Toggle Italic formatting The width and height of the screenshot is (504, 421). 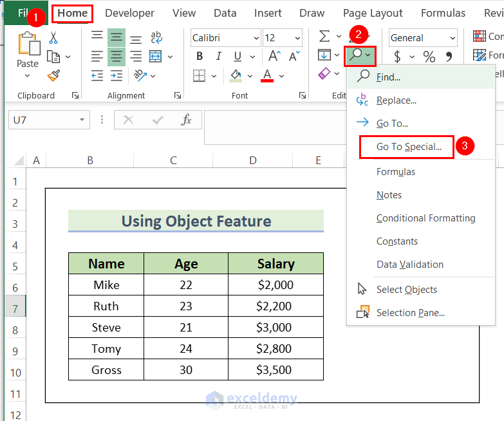click(219, 57)
